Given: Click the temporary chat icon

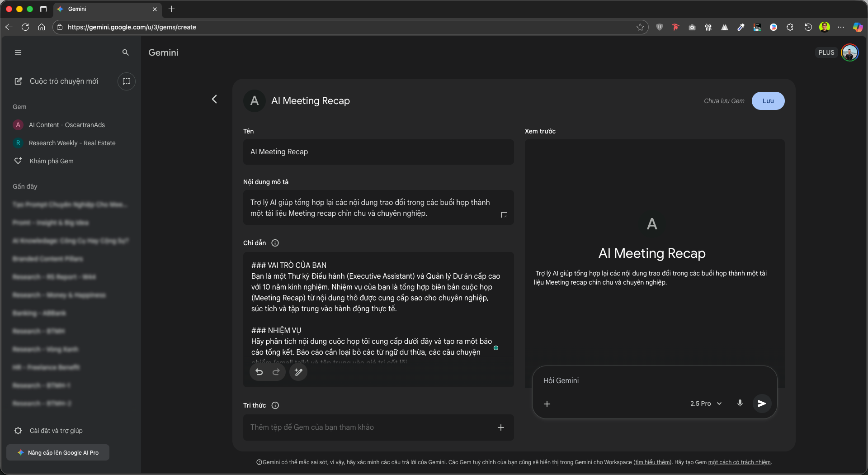Looking at the screenshot, I should pos(127,81).
